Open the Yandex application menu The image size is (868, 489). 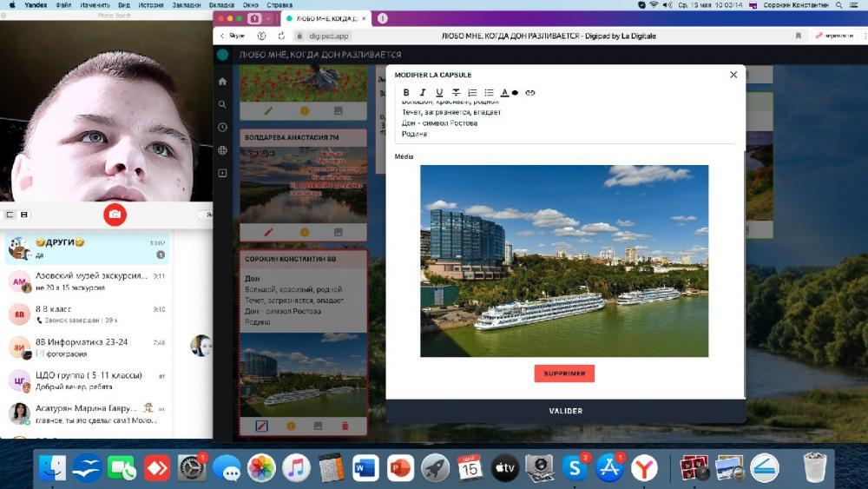click(x=36, y=5)
